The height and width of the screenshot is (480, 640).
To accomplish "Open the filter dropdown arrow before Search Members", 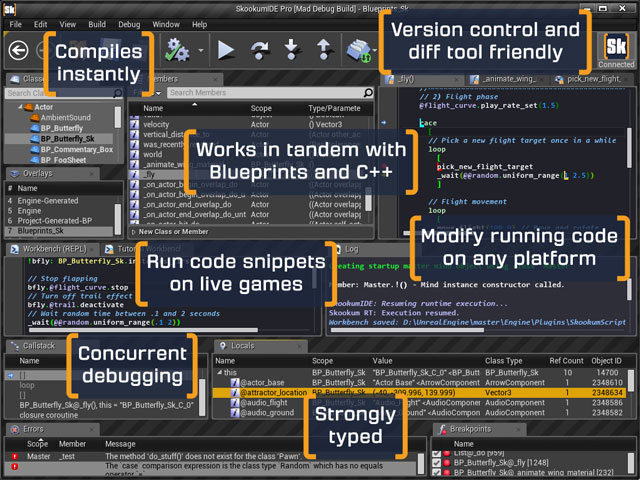I will [158, 93].
